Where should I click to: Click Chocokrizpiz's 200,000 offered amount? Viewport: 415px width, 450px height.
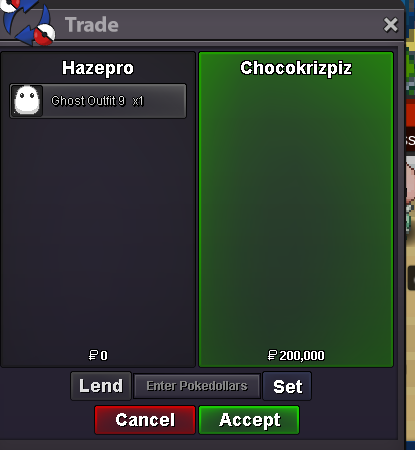pyautogui.click(x=302, y=356)
